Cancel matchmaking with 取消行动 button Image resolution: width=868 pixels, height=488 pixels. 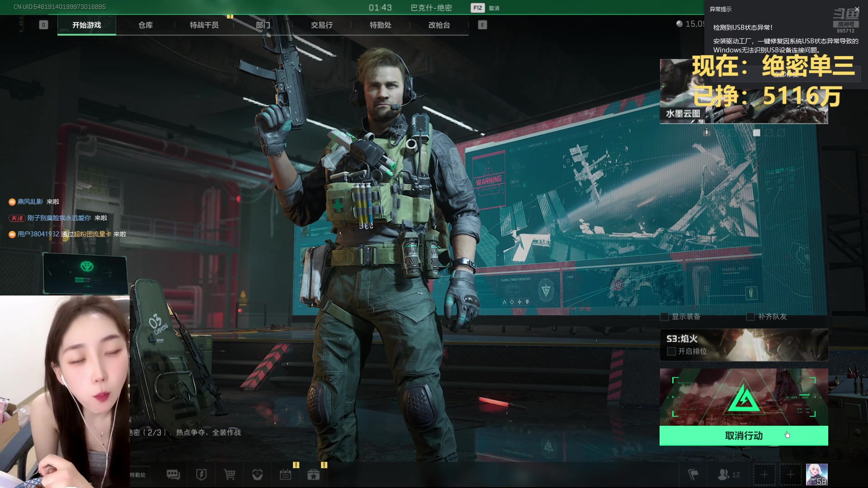click(744, 436)
